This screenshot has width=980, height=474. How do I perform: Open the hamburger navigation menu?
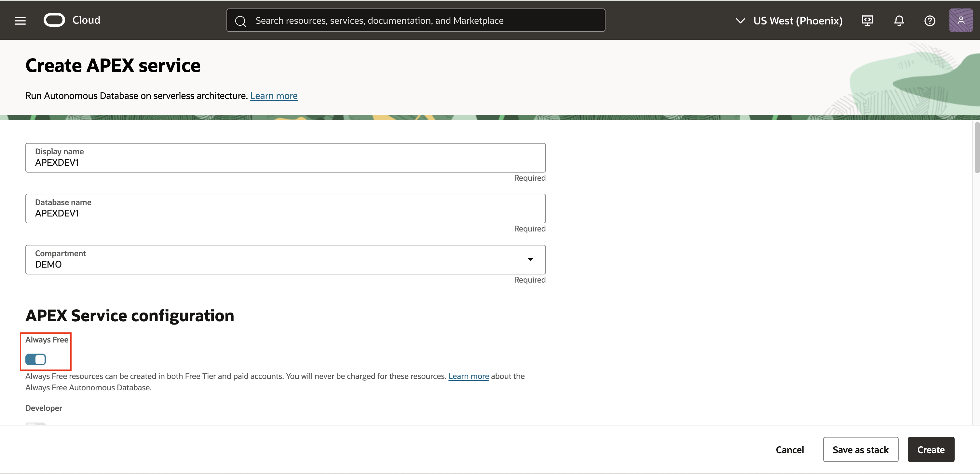(20, 21)
